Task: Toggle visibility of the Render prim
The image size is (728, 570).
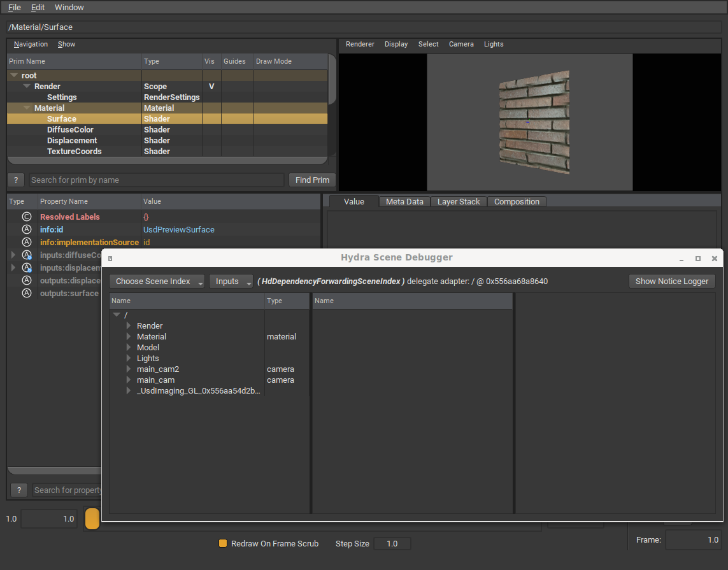Action: coord(211,86)
